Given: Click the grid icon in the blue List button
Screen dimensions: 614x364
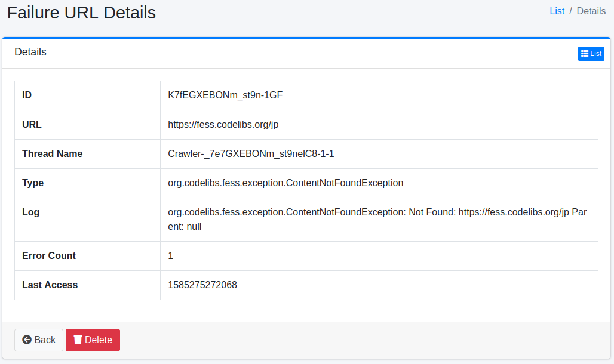Looking at the screenshot, I should pos(585,54).
